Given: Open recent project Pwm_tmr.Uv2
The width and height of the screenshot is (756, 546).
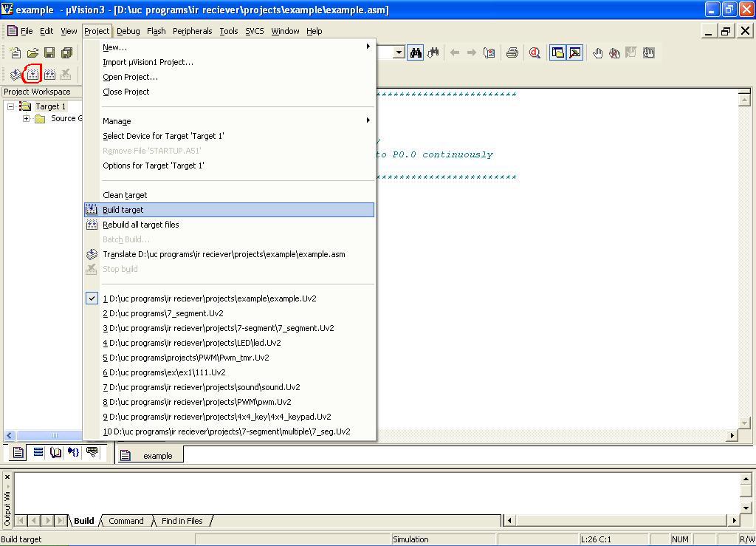Looking at the screenshot, I should [229, 358].
